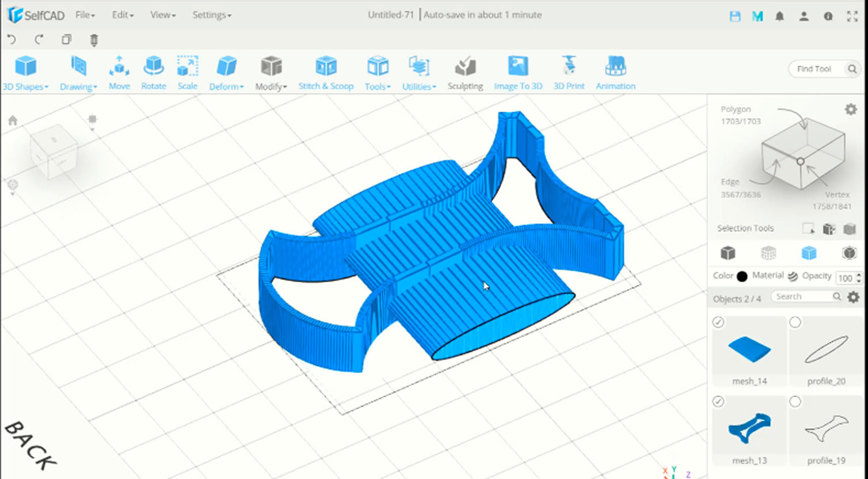Toggle fullscreen mode icon
Viewport: 868px width, 479px height.
tap(852, 16)
